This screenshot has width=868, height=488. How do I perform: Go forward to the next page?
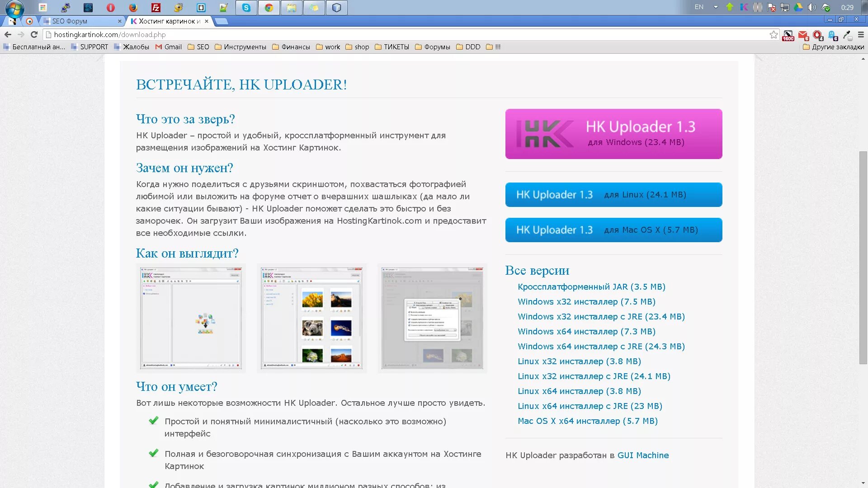click(21, 35)
